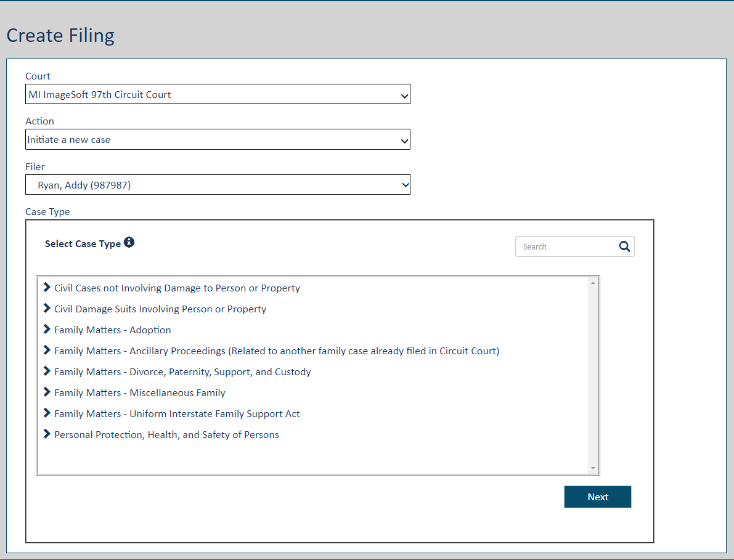Select "Family Matters - Adoption" row text
The width and height of the screenshot is (734, 560).
pyautogui.click(x=112, y=330)
